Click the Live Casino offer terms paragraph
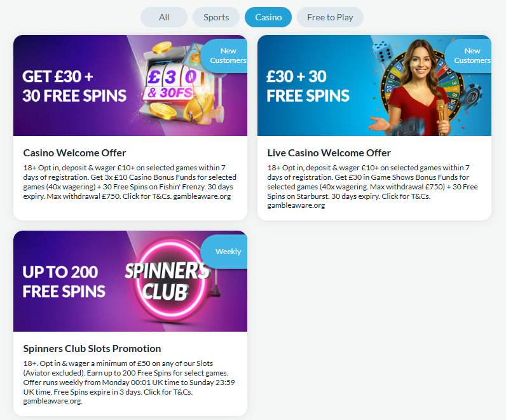 [373, 186]
